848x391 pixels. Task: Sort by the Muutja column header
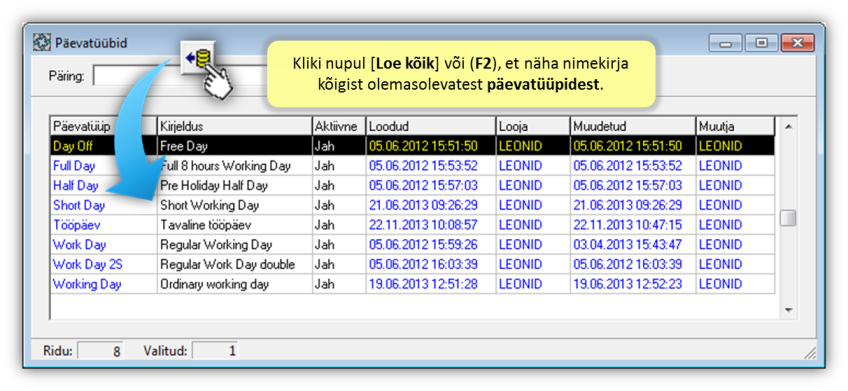click(735, 127)
